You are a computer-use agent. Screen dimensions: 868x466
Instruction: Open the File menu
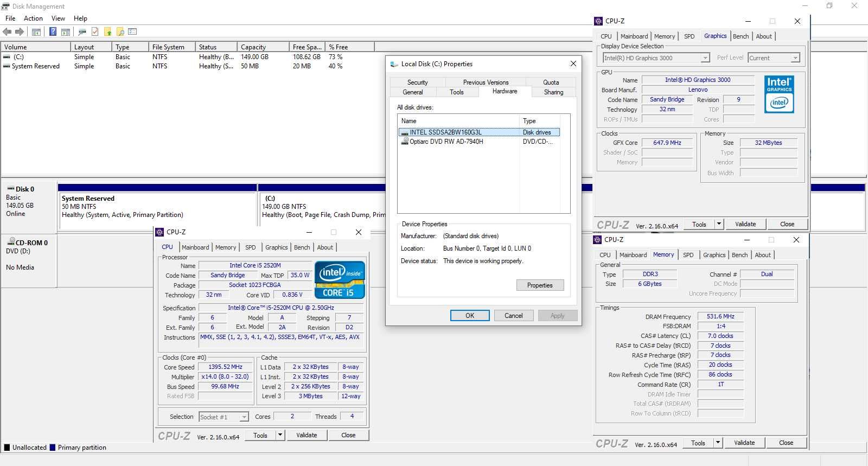[10, 18]
